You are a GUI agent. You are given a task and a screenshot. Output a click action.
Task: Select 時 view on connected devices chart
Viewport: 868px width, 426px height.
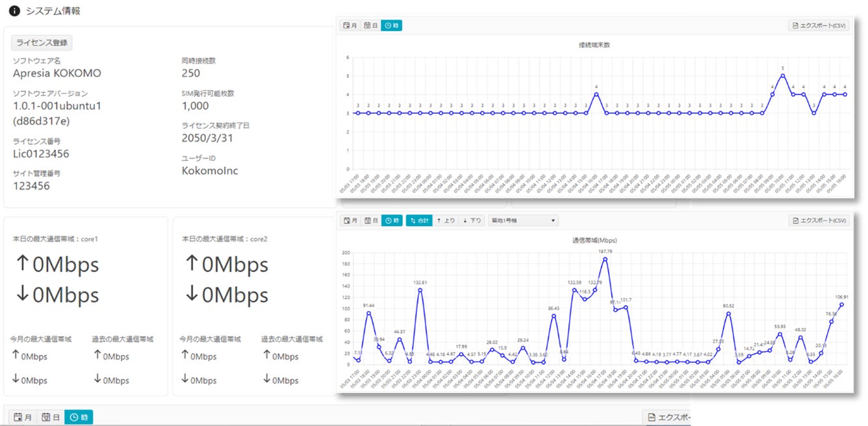tap(392, 25)
